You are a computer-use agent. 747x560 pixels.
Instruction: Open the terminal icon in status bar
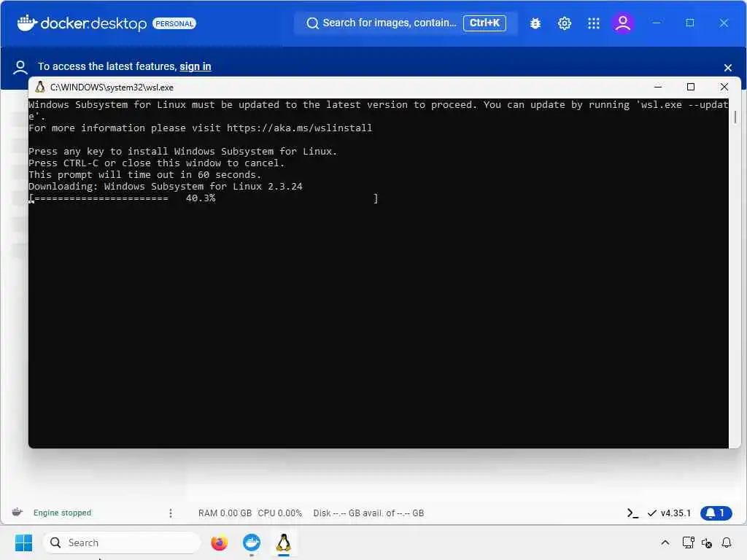[x=632, y=513]
